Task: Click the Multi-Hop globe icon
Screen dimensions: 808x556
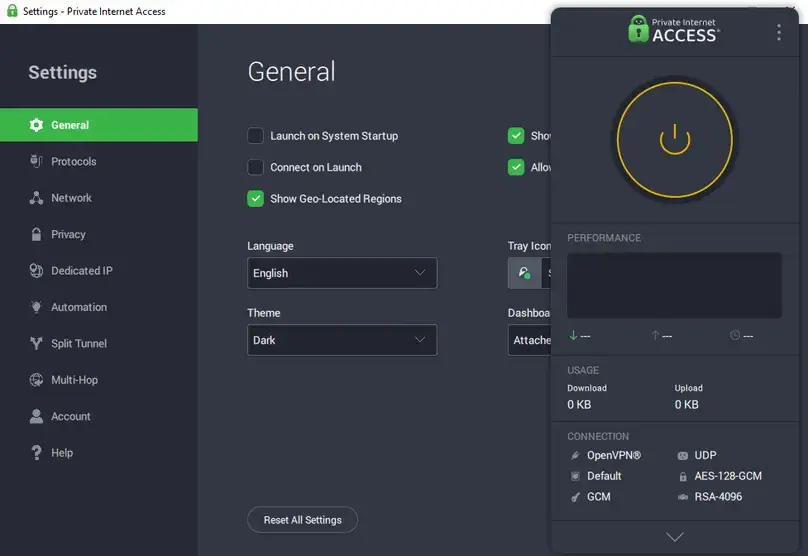Action: pyautogui.click(x=36, y=380)
